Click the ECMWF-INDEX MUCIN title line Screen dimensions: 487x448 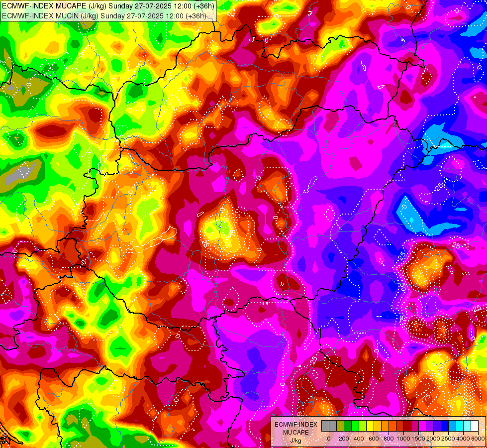pyautogui.click(x=104, y=16)
